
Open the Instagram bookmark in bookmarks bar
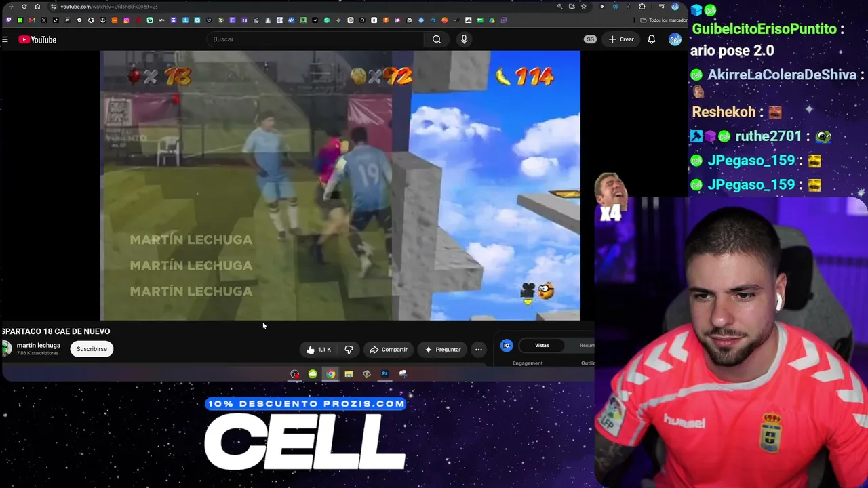126,20
